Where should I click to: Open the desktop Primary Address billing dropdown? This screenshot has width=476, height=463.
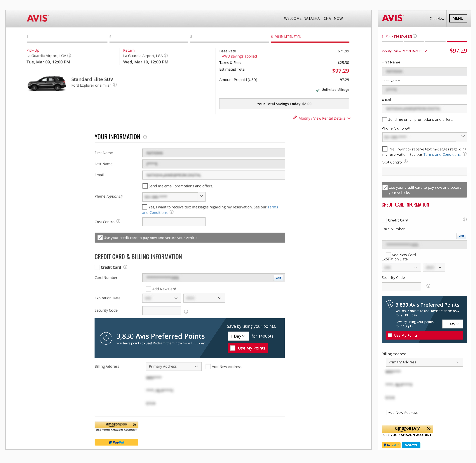click(174, 367)
